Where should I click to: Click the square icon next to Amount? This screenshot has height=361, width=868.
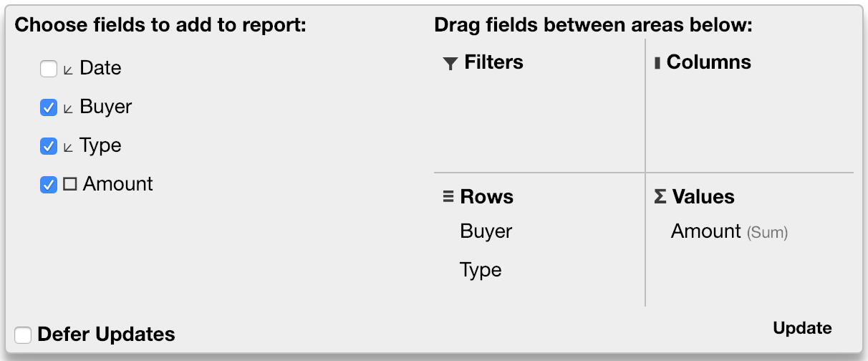click(69, 184)
